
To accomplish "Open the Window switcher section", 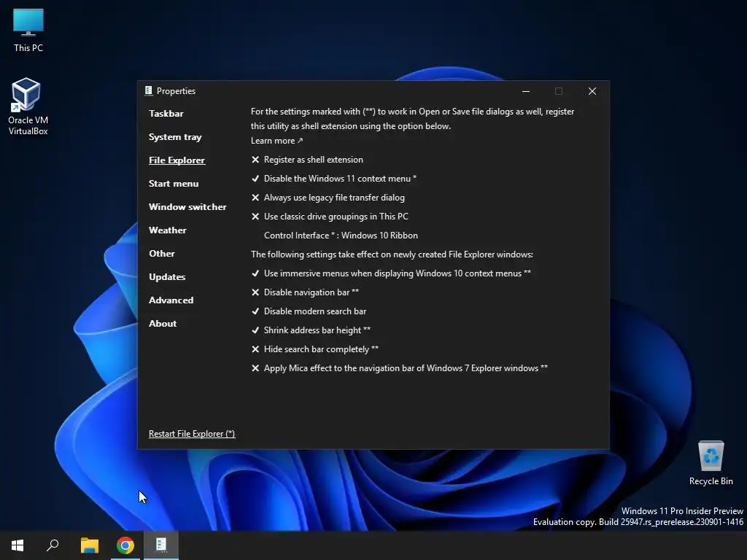I will point(187,206).
